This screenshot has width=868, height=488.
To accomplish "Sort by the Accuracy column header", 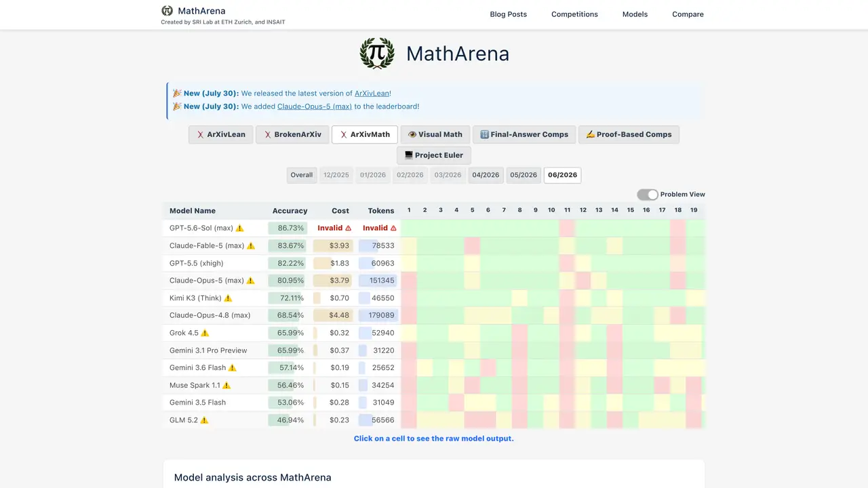I will point(290,211).
